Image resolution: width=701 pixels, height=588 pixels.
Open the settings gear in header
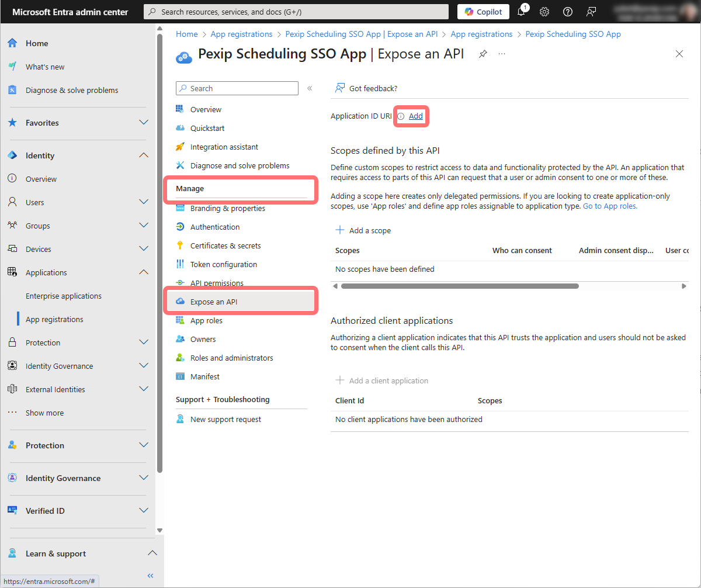544,12
